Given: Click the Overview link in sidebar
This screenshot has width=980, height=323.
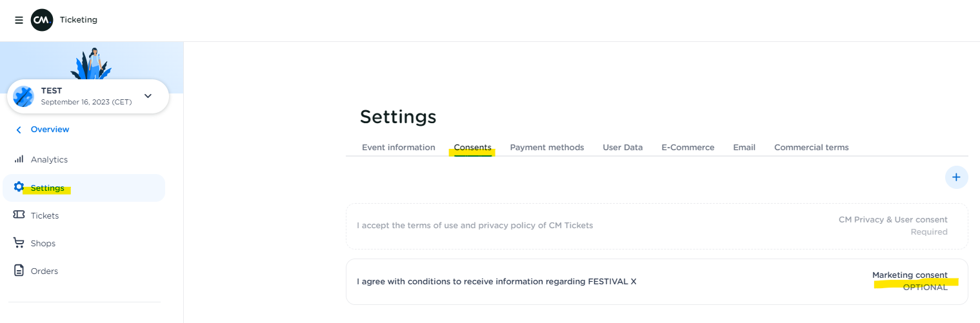Looking at the screenshot, I should [x=50, y=130].
